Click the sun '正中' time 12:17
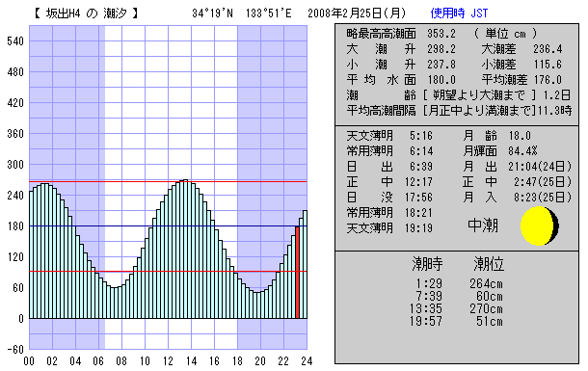The image size is (588, 371). 418,182
